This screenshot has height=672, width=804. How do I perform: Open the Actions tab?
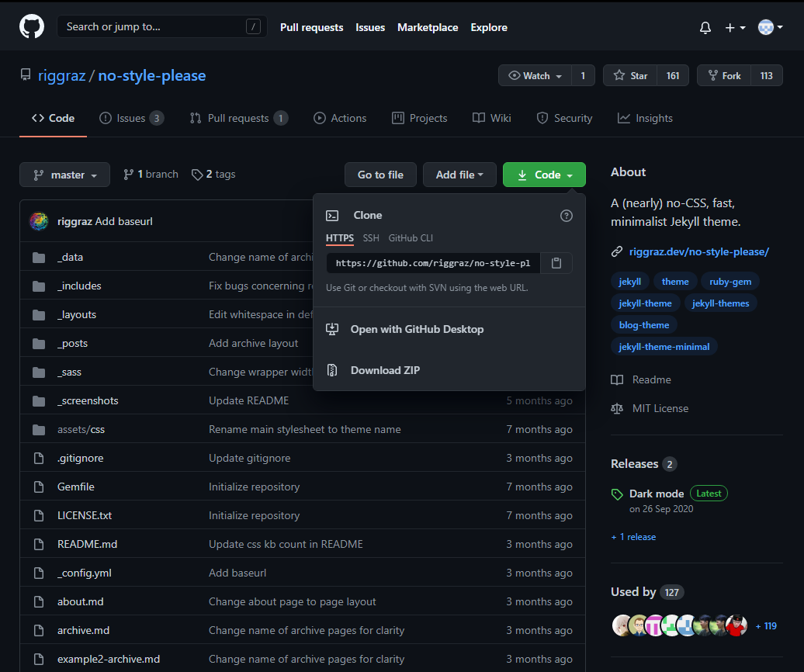coord(340,119)
